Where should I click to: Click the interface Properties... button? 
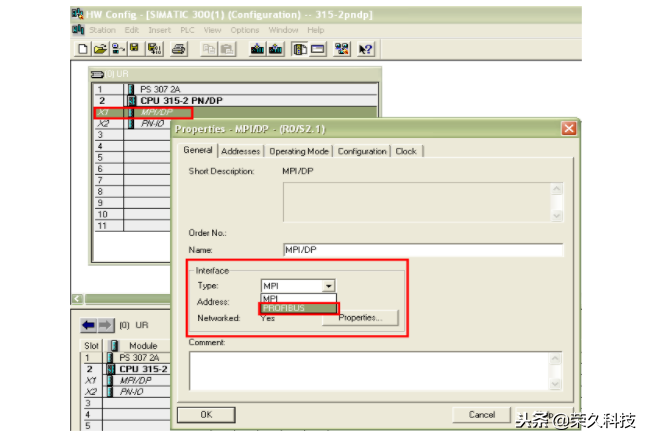point(365,317)
